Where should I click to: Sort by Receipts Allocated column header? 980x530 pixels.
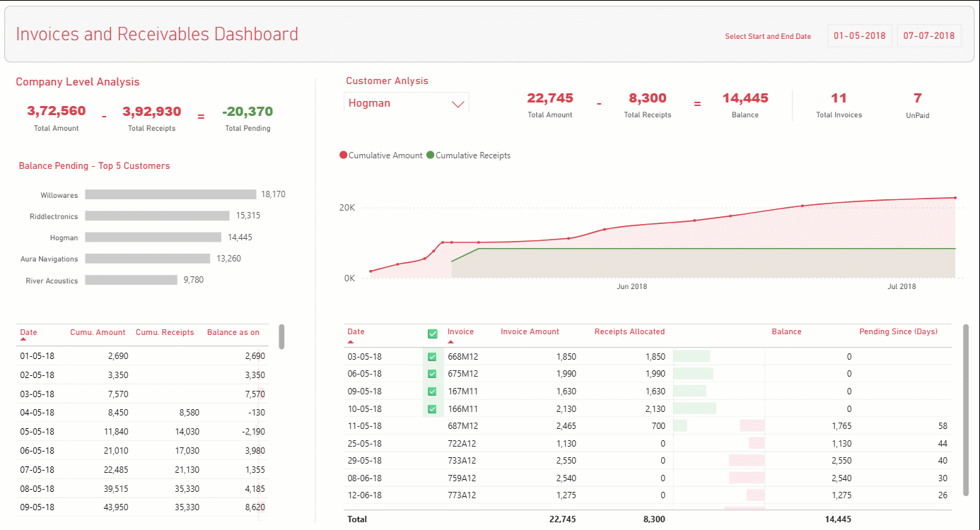click(629, 331)
